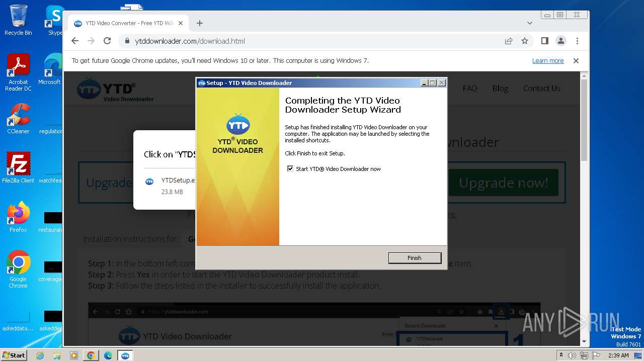Click the site lock icon in address bar
The image size is (644, 362).
(x=127, y=41)
